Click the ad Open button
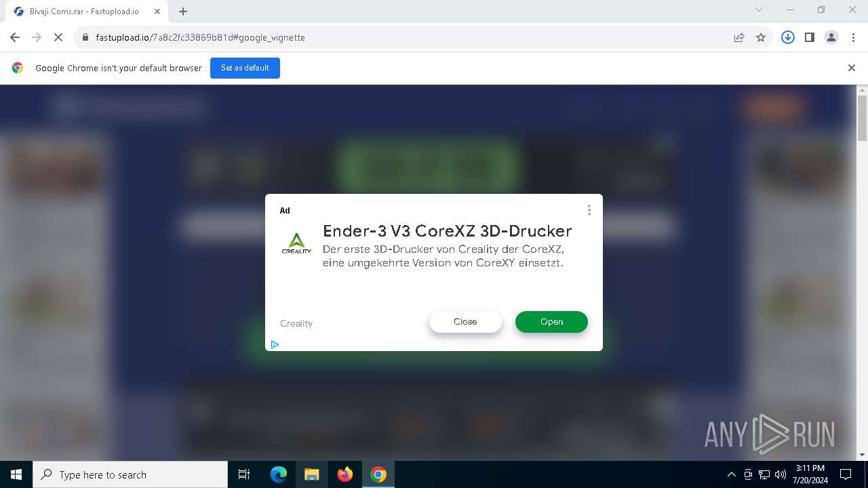868x488 pixels. point(551,322)
